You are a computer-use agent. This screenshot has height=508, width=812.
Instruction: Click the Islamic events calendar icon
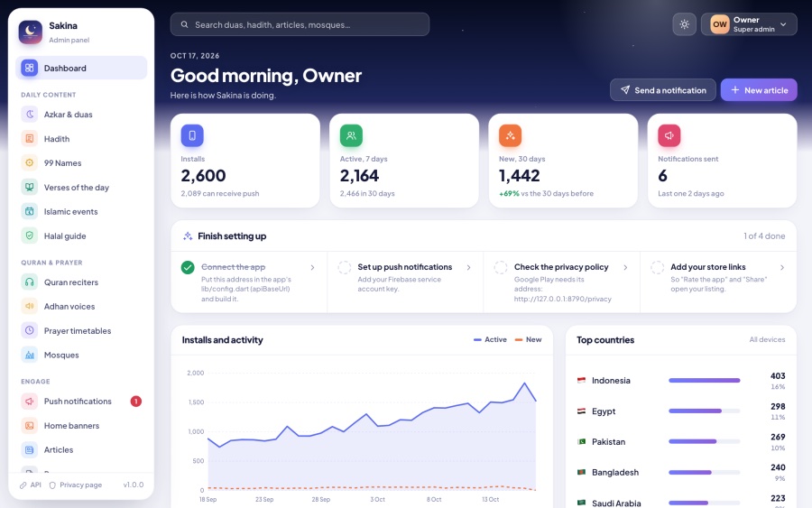30,211
